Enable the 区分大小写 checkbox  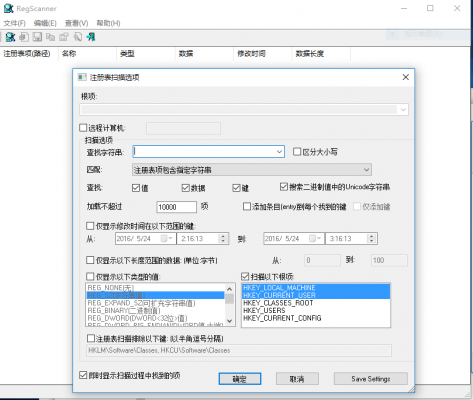[x=297, y=152]
